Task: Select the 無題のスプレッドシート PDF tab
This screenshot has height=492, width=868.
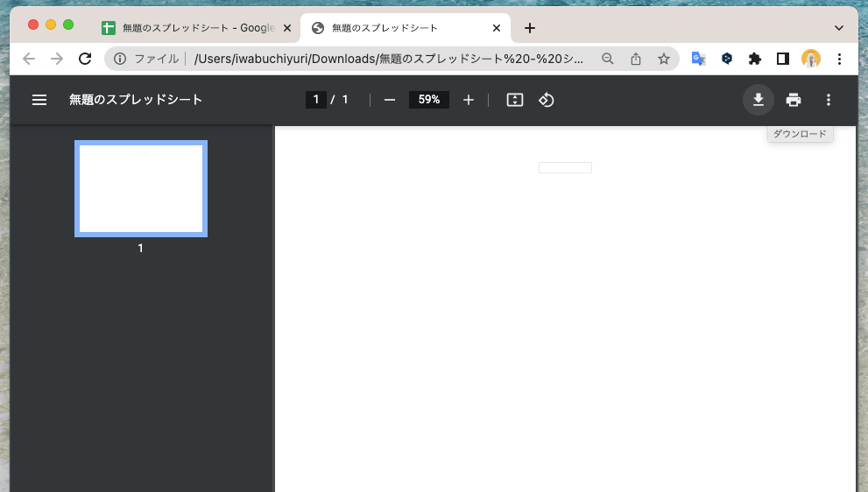Action: [x=406, y=28]
